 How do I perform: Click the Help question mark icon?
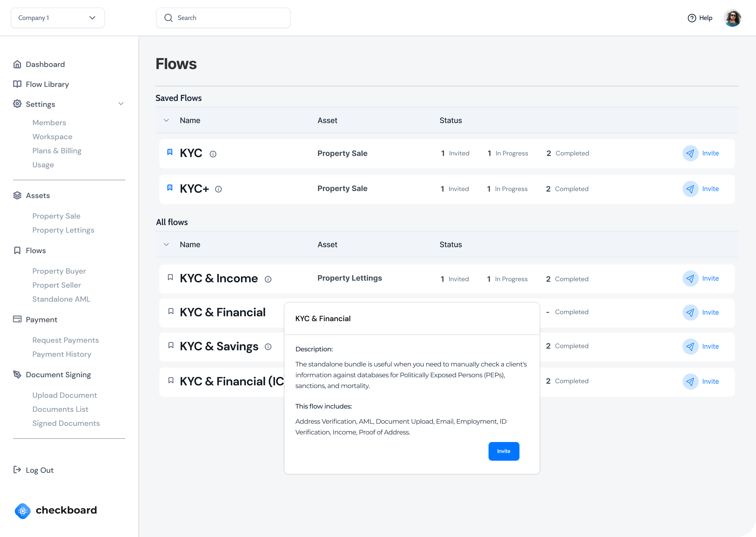coord(692,18)
